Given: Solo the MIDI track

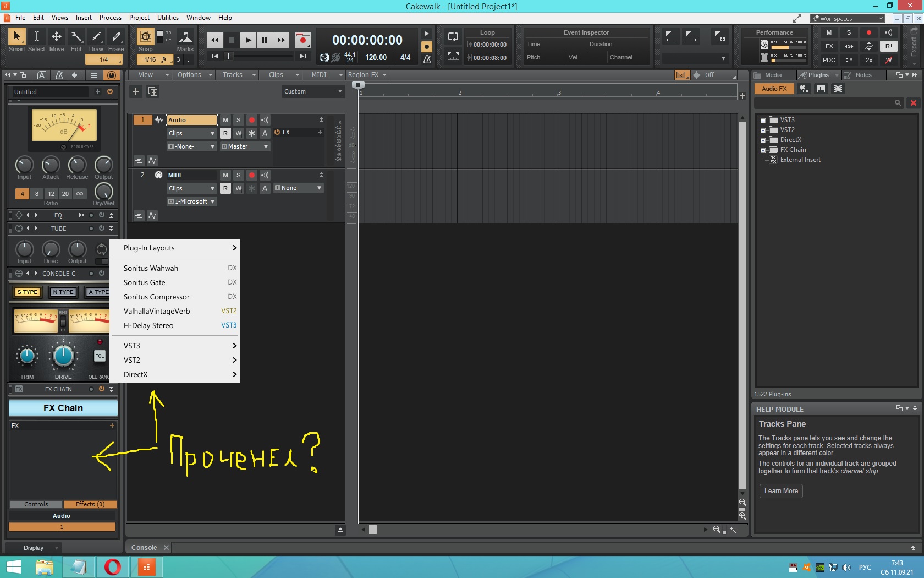Looking at the screenshot, I should click(238, 175).
